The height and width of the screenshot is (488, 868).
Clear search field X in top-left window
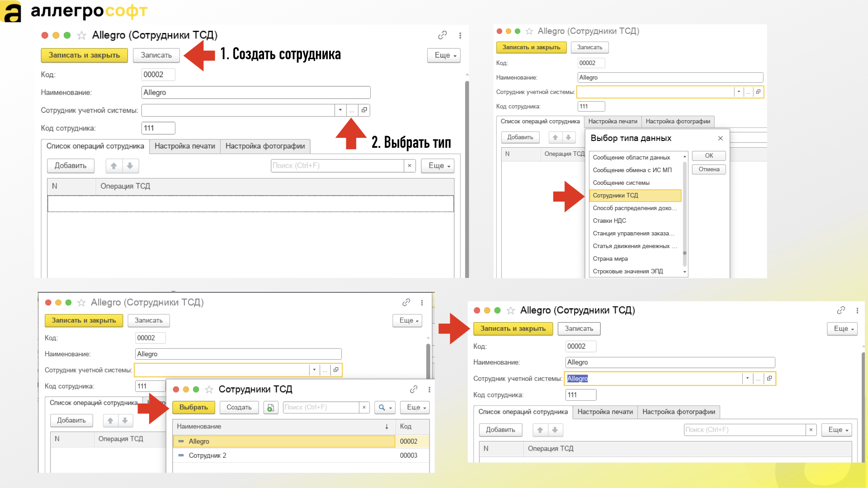pyautogui.click(x=410, y=166)
